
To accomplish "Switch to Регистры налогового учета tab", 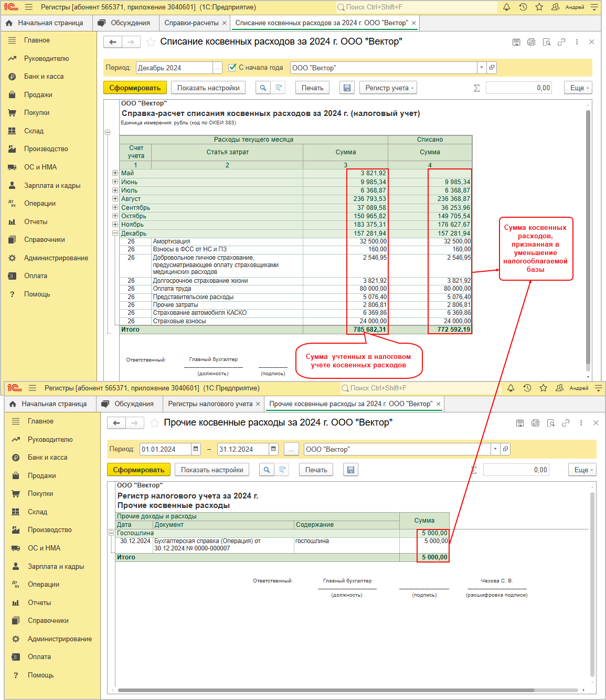I will pyautogui.click(x=210, y=404).
